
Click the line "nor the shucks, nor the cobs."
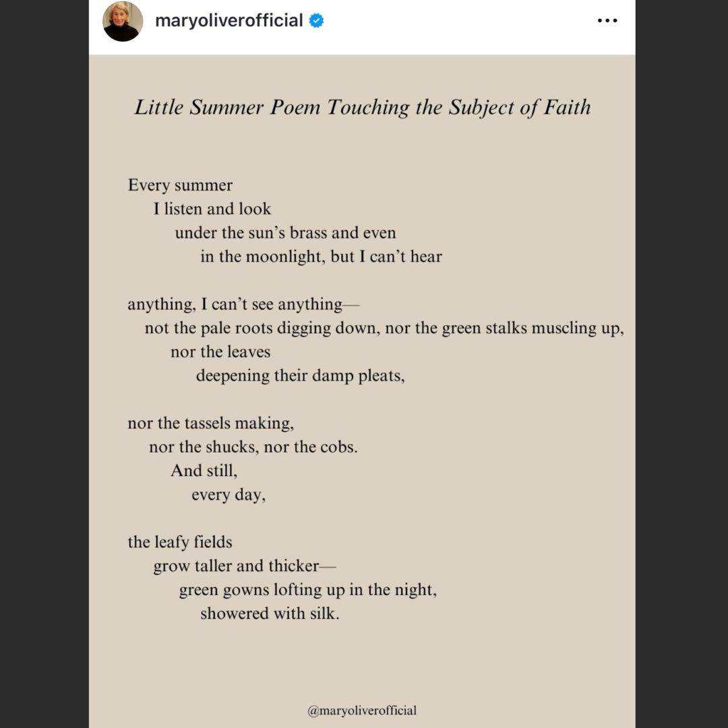click(x=253, y=447)
